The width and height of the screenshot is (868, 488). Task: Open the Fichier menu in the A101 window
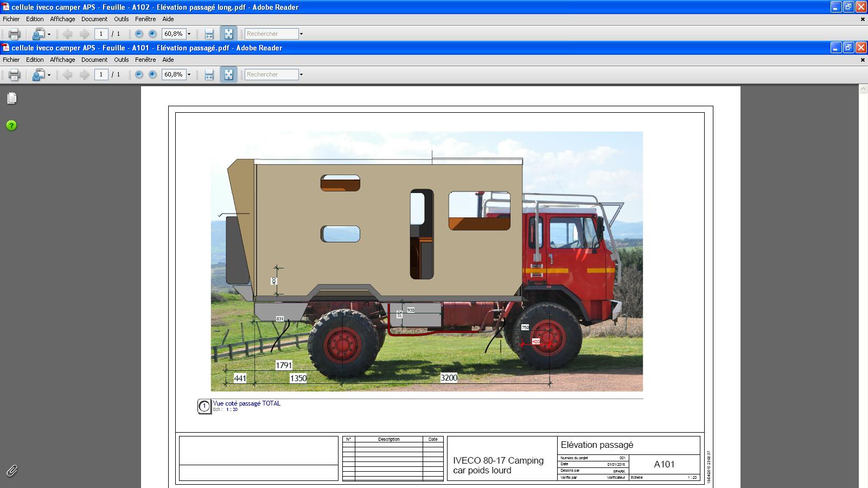[x=11, y=60]
